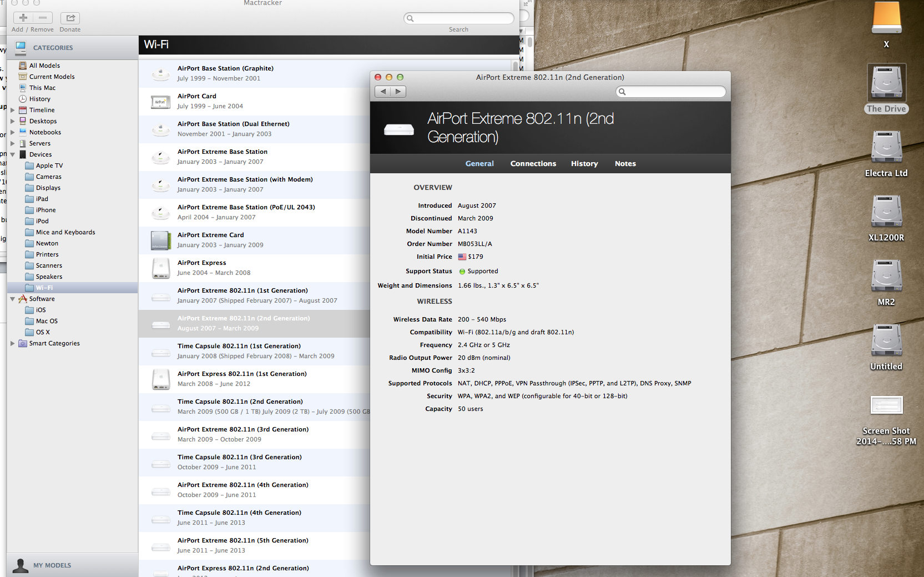
Task: Select AirPort Extreme 802.11n (5th Generation)
Action: pos(254,546)
